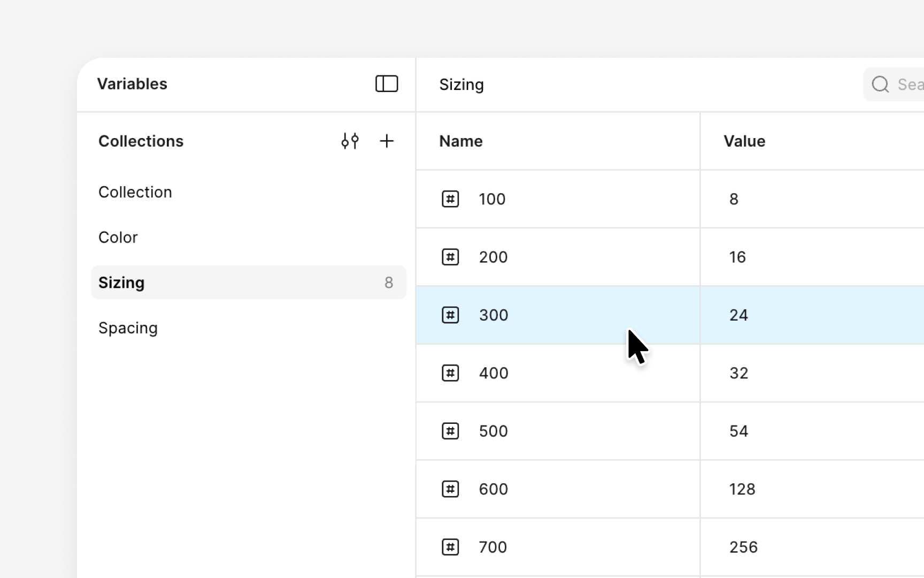Edit the value 24 of variable 300
Screen dimensions: 924x578
(x=738, y=315)
